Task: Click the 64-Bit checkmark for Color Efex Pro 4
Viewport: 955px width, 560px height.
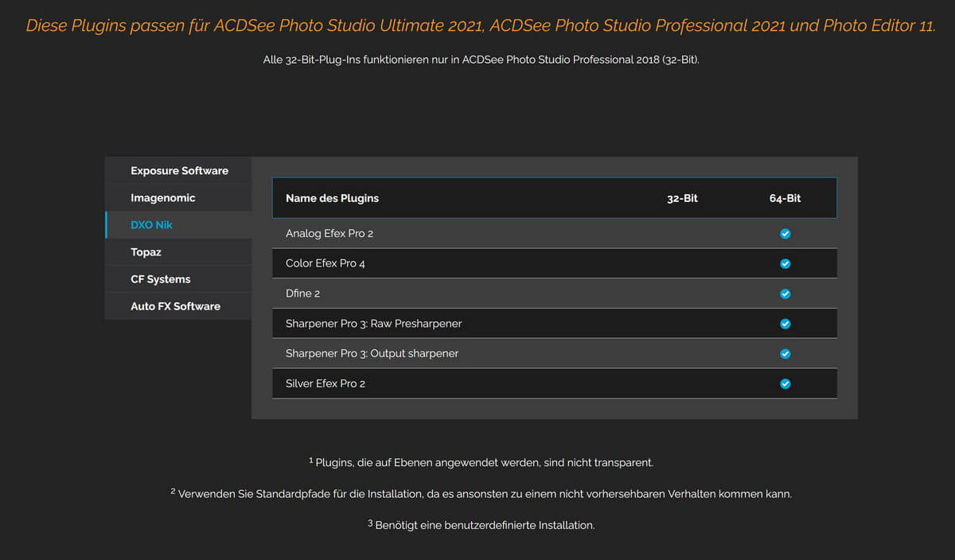Action: 785,263
